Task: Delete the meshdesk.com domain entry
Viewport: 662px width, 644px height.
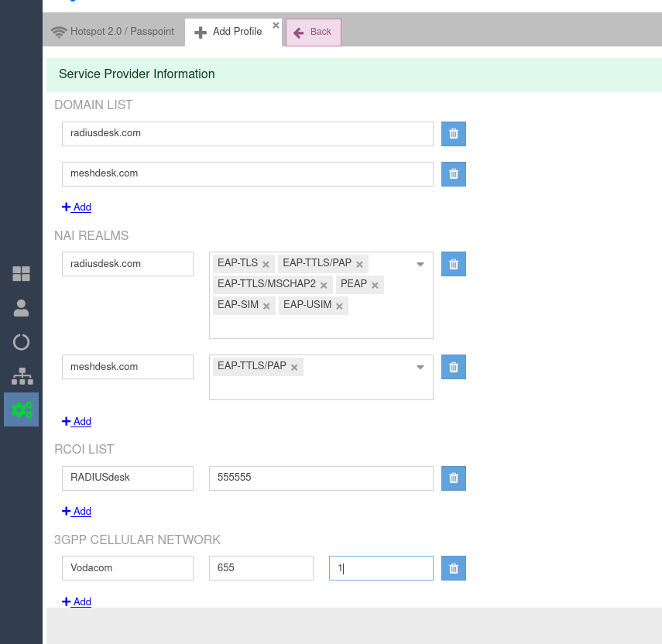Action: coord(454,174)
